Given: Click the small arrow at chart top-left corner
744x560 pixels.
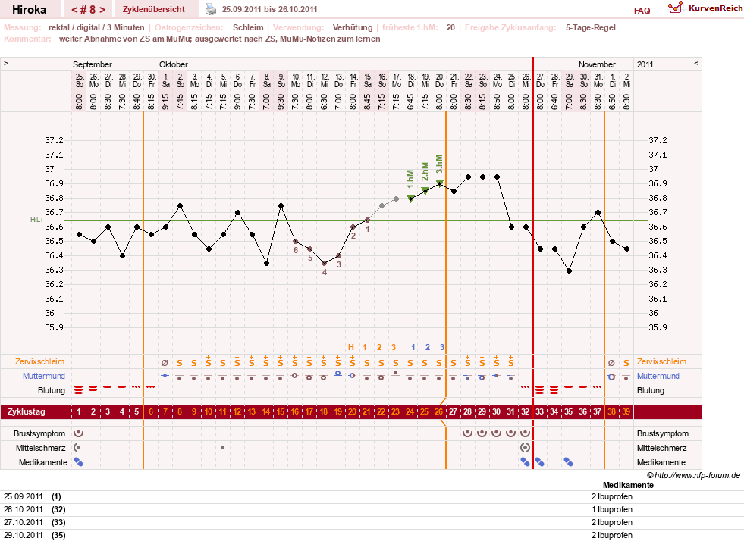Looking at the screenshot, I should [6, 63].
